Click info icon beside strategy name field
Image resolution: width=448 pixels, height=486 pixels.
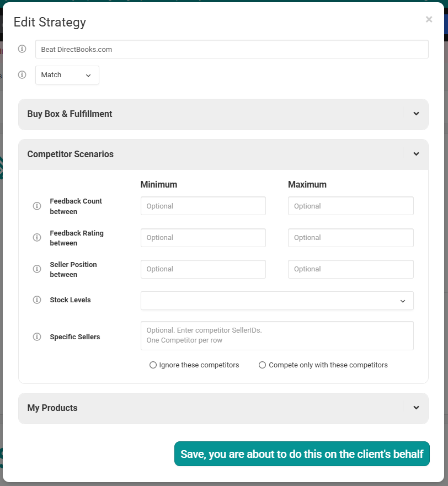tap(22, 49)
